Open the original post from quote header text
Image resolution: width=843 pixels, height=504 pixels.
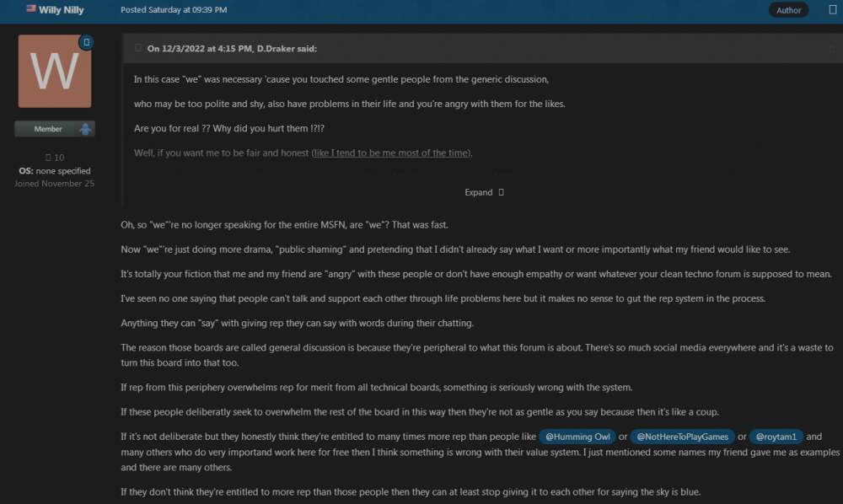[232, 48]
